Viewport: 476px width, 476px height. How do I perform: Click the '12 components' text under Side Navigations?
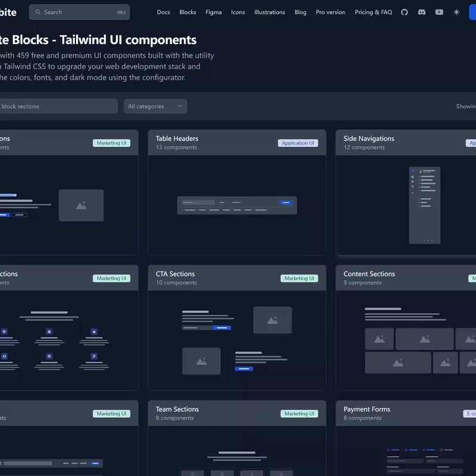(x=364, y=147)
